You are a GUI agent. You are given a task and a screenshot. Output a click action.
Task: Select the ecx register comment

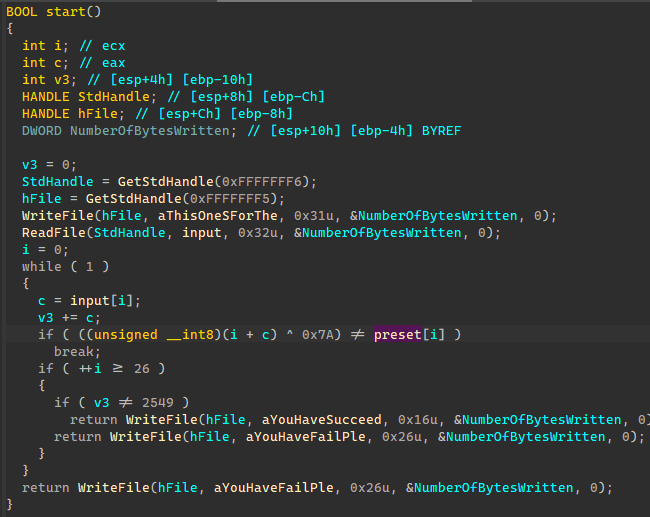click(x=114, y=46)
